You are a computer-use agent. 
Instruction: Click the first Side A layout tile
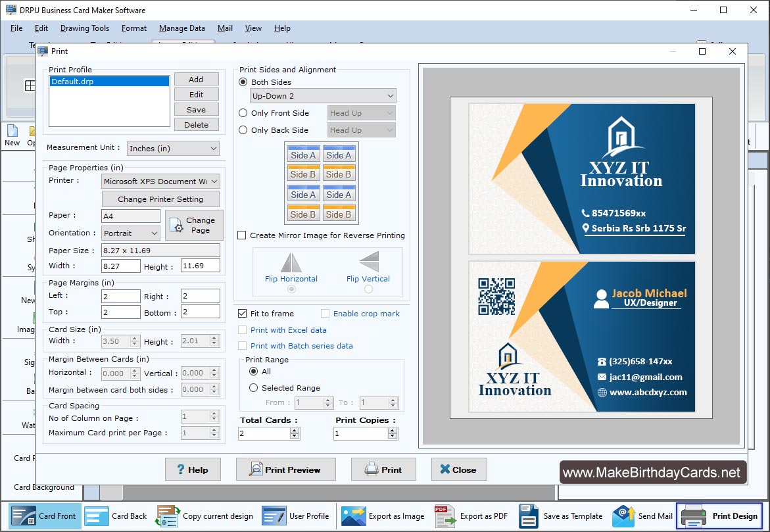303,155
